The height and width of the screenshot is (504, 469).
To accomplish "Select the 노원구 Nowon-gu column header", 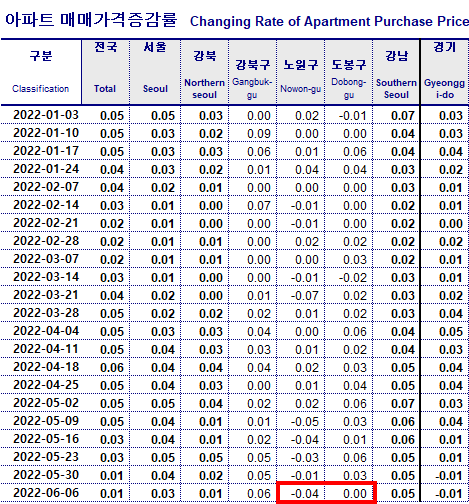I will pyautogui.click(x=300, y=72).
